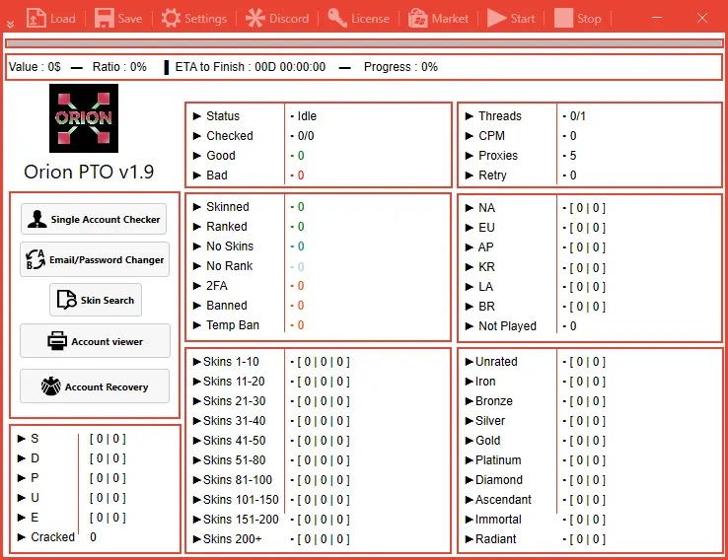Select the Load menu label

pos(63,19)
